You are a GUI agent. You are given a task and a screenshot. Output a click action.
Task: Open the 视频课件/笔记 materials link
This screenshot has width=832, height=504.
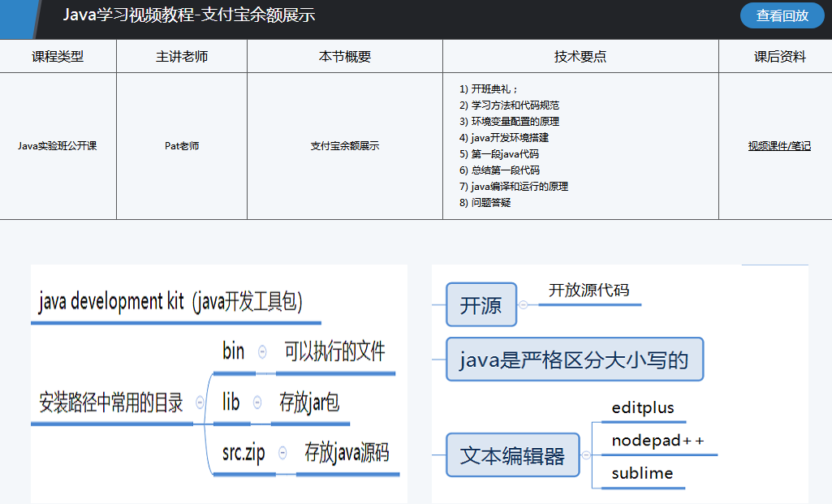[779, 146]
